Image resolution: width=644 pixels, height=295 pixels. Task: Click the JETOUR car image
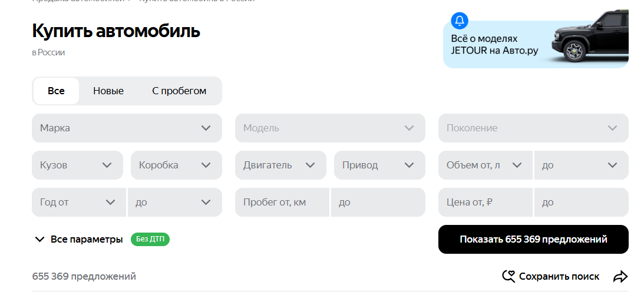589,42
